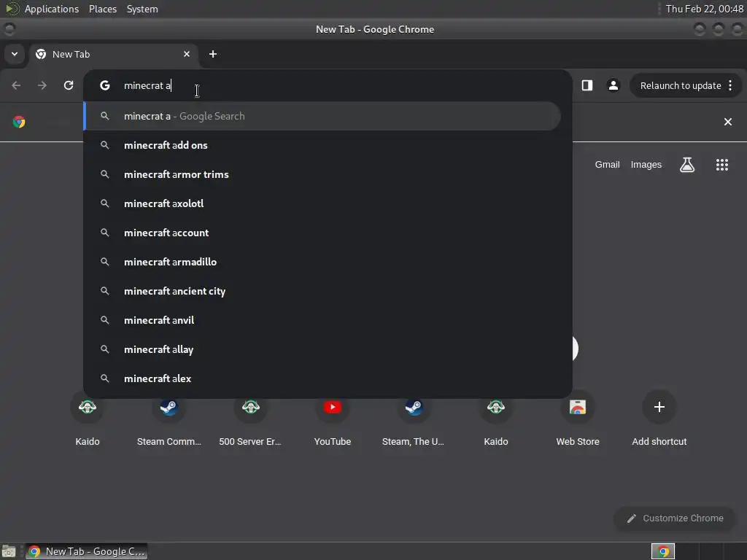
Task: Dismiss the Chrome notification bar
Action: 728,122
